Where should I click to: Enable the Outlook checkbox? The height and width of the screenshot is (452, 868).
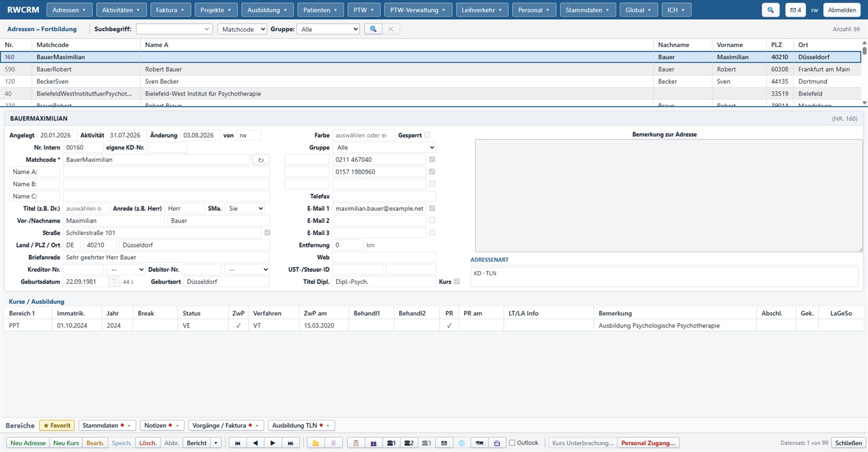point(512,443)
